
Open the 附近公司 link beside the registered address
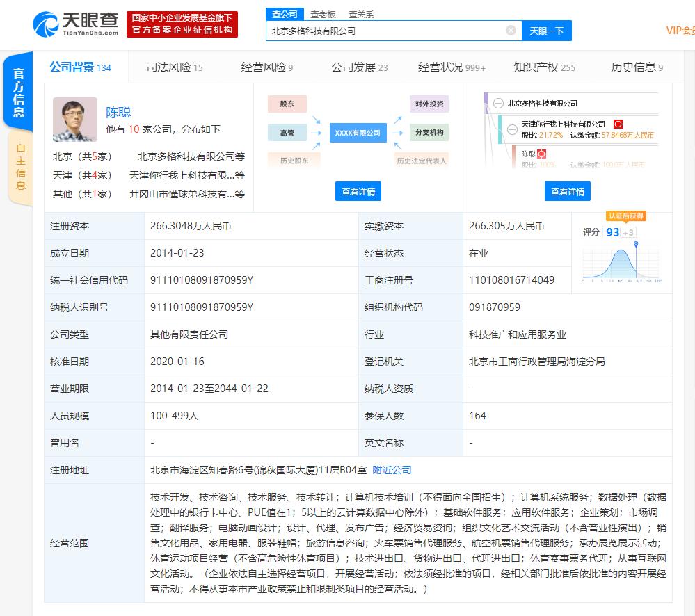tap(393, 470)
